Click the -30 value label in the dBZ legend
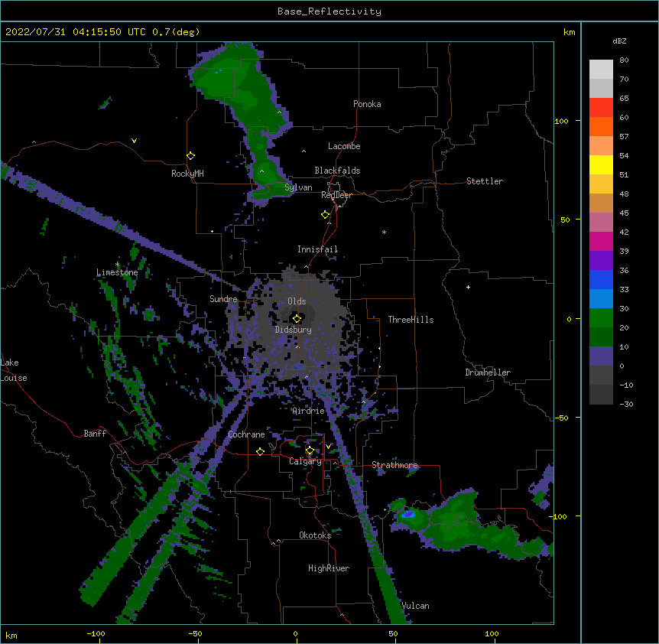 (x=626, y=404)
